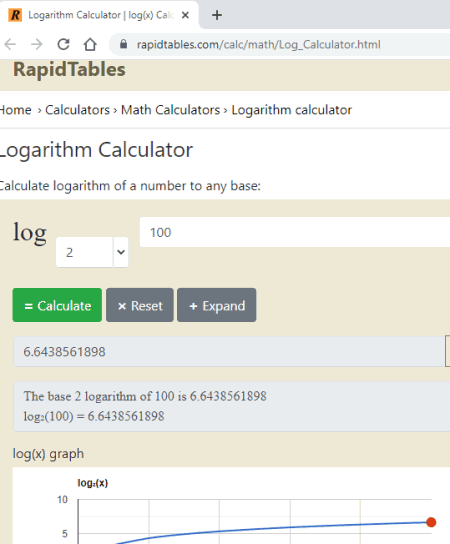The image size is (450, 544).
Task: Select the Logarithm Calculator browser tab
Action: tap(99, 15)
